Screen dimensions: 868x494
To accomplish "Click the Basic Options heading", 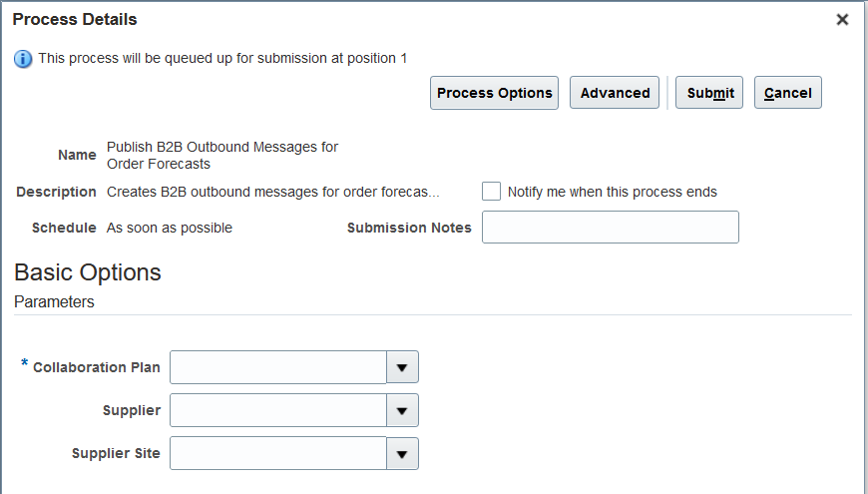I will tap(88, 272).
